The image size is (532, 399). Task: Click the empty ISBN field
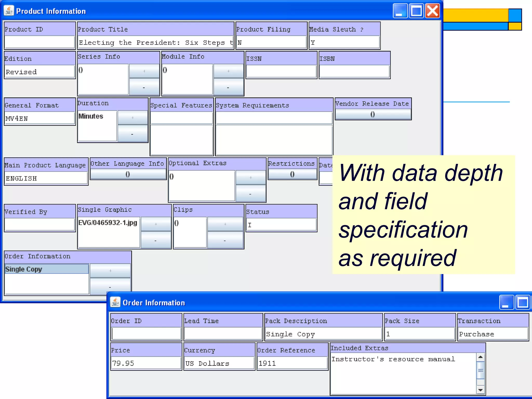(x=354, y=72)
